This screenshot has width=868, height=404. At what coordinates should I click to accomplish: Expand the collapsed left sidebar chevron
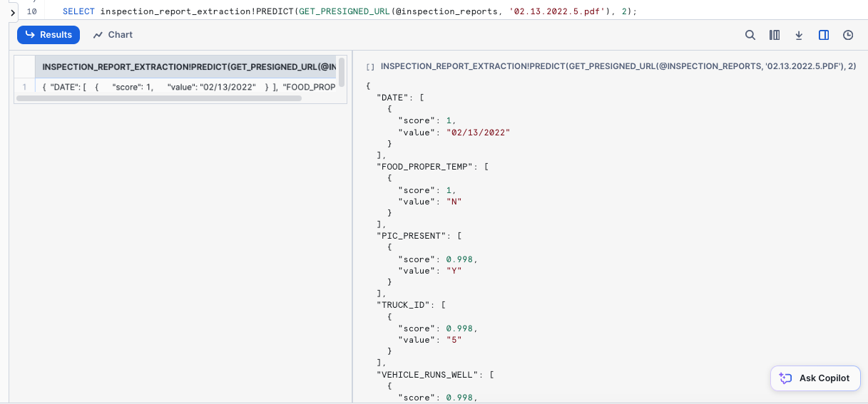point(13,12)
